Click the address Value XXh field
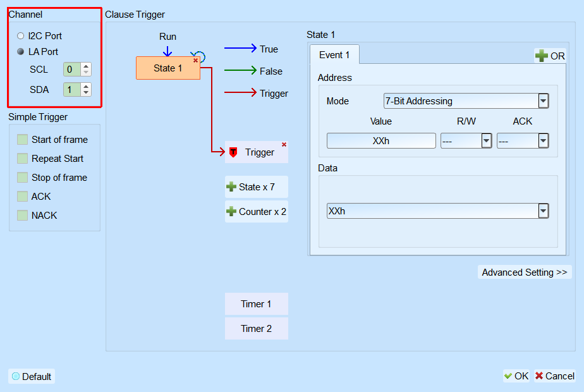The width and height of the screenshot is (584, 392). coord(381,141)
